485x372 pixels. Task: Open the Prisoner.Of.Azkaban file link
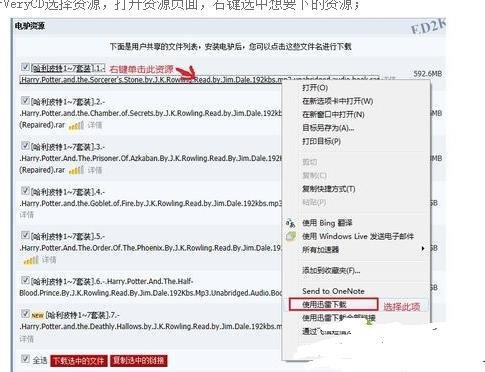(151, 158)
